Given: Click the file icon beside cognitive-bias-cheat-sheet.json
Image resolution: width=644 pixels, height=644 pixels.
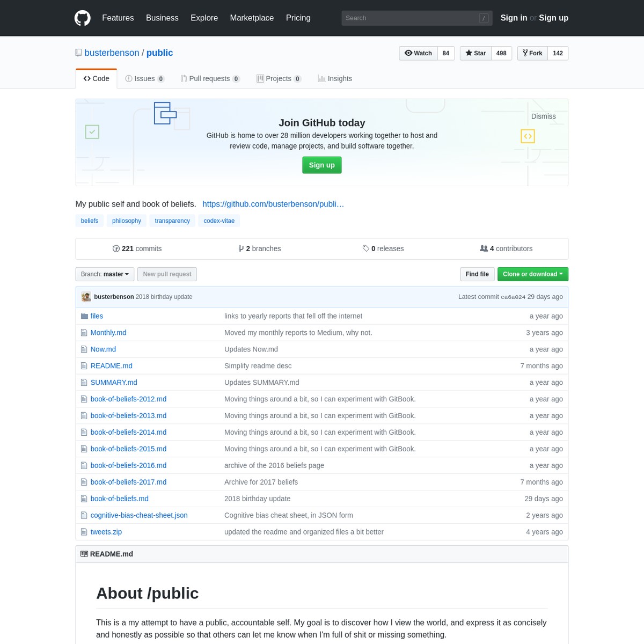Looking at the screenshot, I should coord(84,516).
